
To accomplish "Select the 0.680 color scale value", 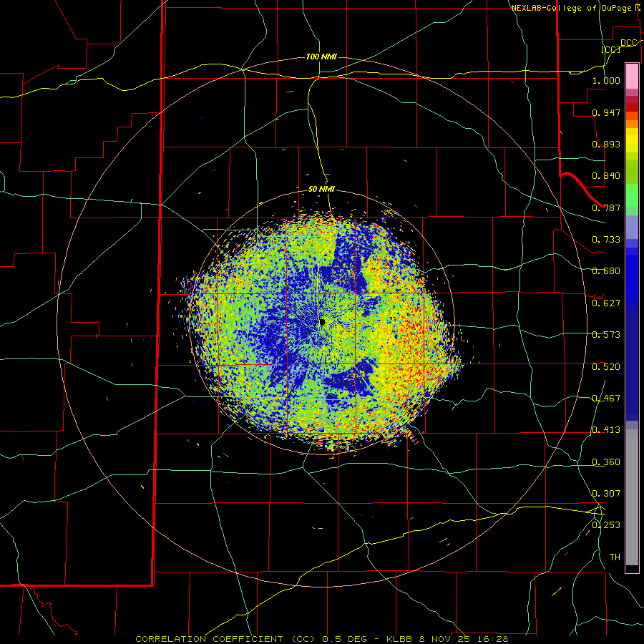I will pyautogui.click(x=606, y=271).
